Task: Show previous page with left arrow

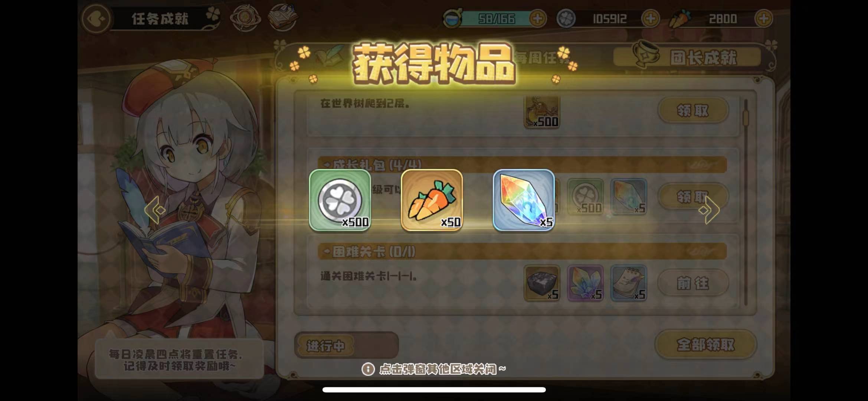Action: click(x=155, y=210)
